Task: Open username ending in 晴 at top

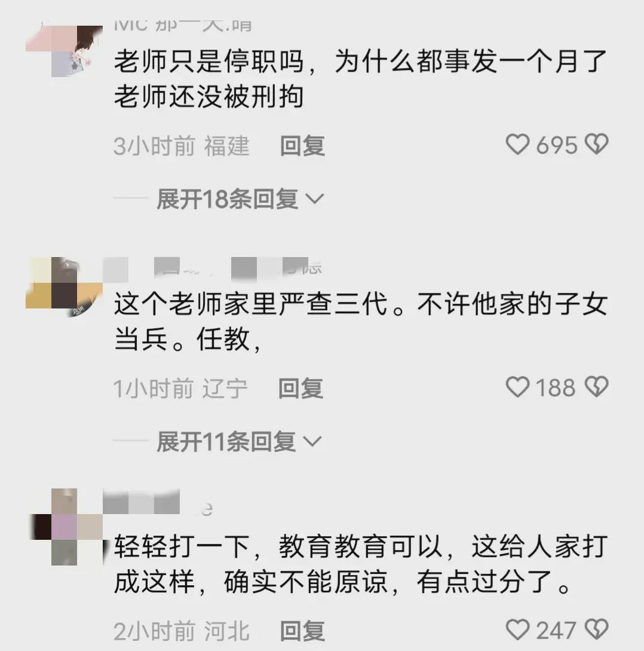Action: click(x=183, y=25)
